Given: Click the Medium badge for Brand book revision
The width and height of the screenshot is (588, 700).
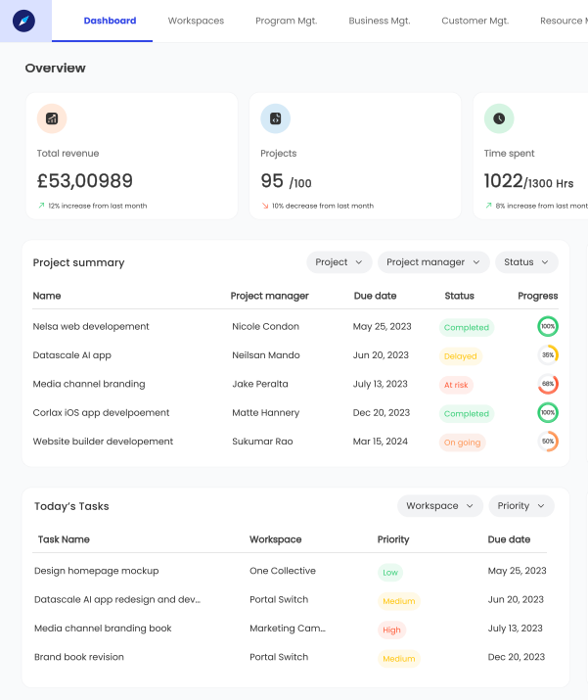Looking at the screenshot, I should [x=399, y=659].
